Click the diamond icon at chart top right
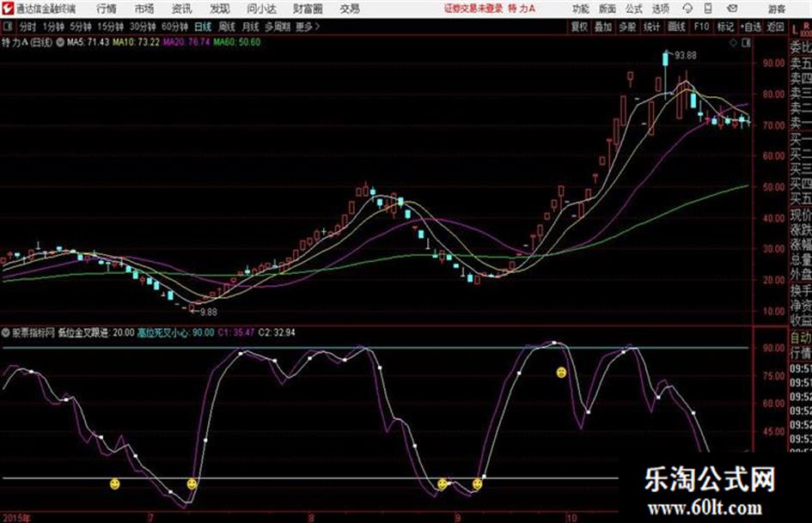This screenshot has width=812, height=523. (733, 43)
